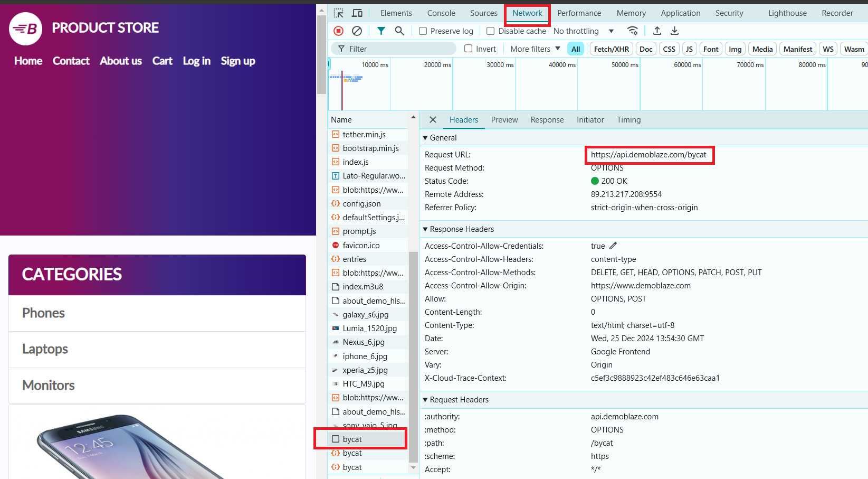Image resolution: width=868 pixels, height=479 pixels.
Task: Click the export HAR download icon
Action: click(675, 31)
